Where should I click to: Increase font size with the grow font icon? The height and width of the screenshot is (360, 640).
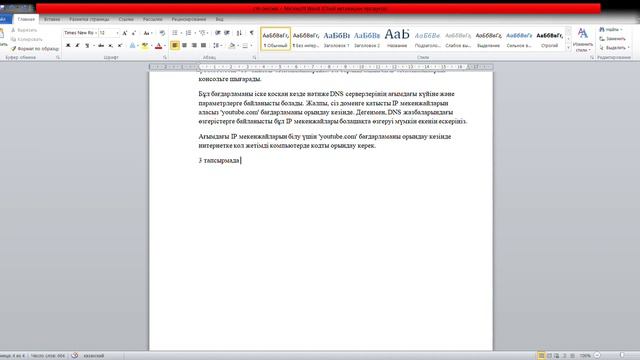pyautogui.click(x=125, y=33)
